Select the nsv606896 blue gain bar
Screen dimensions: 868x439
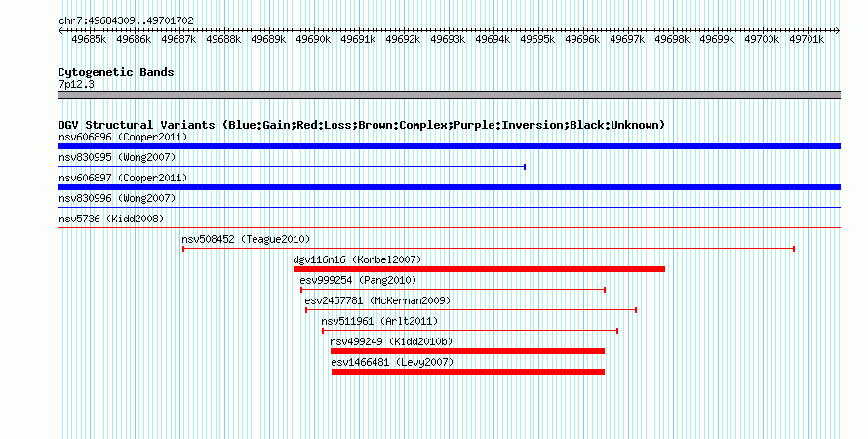point(449,146)
